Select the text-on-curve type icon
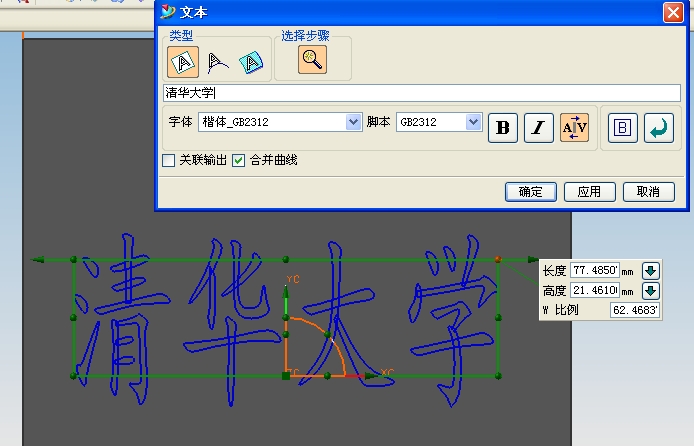Image resolution: width=694 pixels, height=446 pixels. [217, 62]
